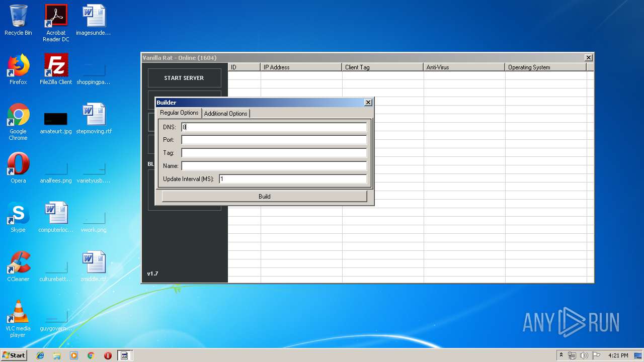Focus the Name input field
The image size is (644, 362).
coord(274,166)
